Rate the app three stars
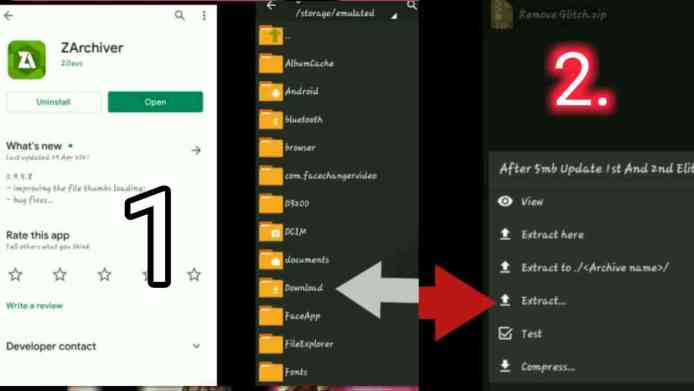This screenshot has width=694, height=391. [x=104, y=275]
